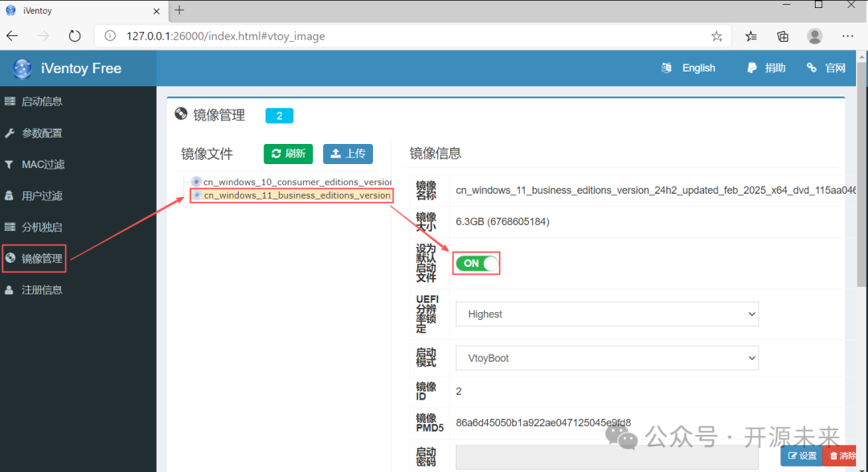Select the cn_windows_11_business_editions image file
Image resolution: width=868 pixels, height=472 pixels.
click(297, 195)
